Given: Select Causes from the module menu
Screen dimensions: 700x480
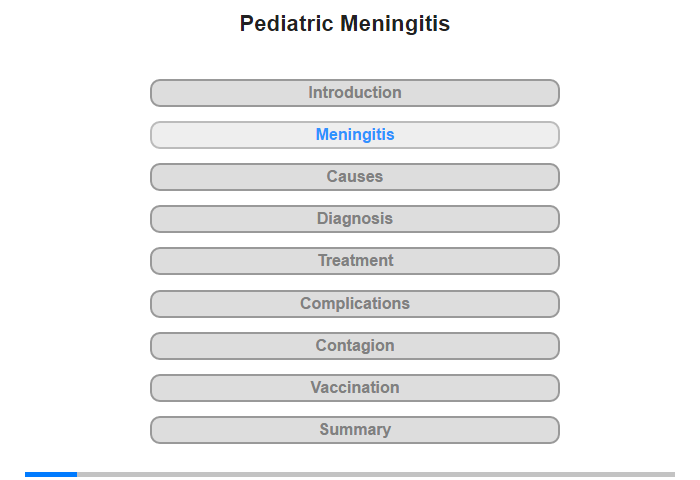Looking at the screenshot, I should coord(355,177).
